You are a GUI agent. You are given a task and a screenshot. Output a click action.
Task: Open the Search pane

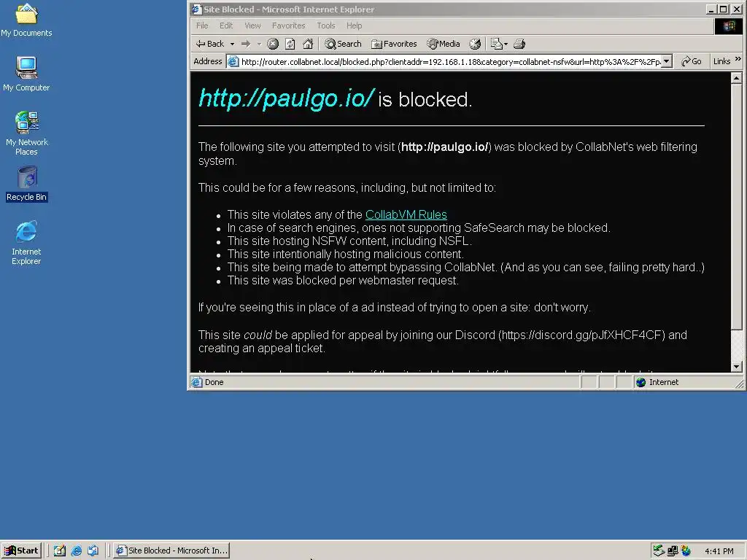pyautogui.click(x=343, y=44)
